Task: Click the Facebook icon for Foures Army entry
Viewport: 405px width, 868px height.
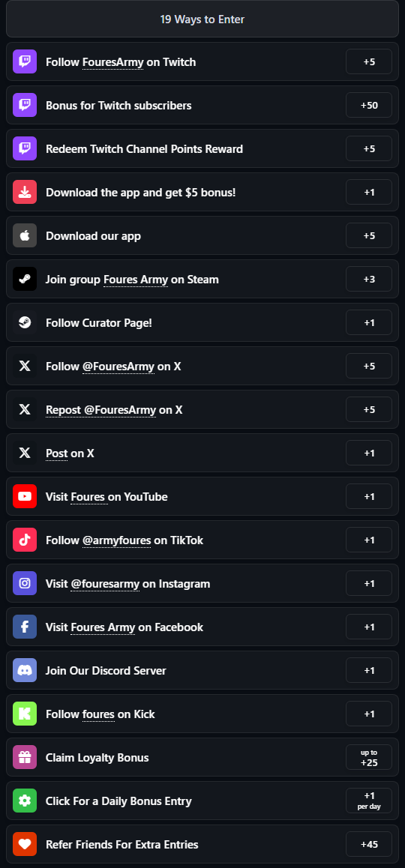Action: [25, 627]
